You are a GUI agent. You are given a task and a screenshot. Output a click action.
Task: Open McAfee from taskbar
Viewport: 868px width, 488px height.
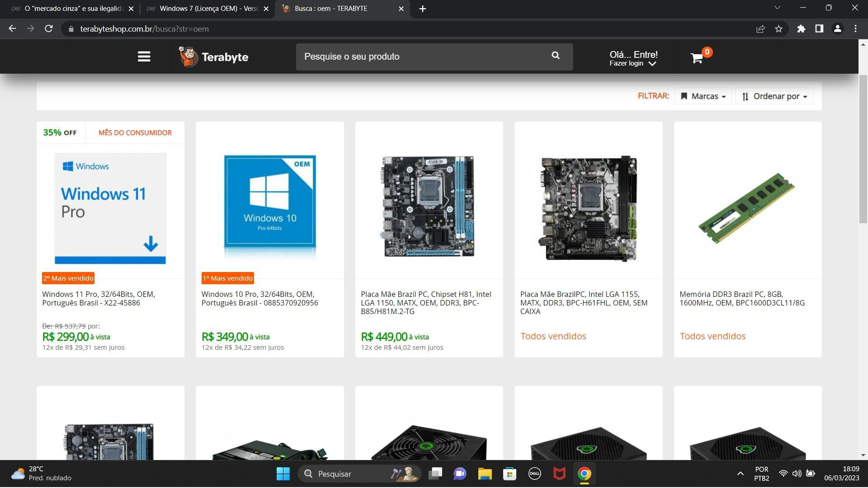click(559, 474)
